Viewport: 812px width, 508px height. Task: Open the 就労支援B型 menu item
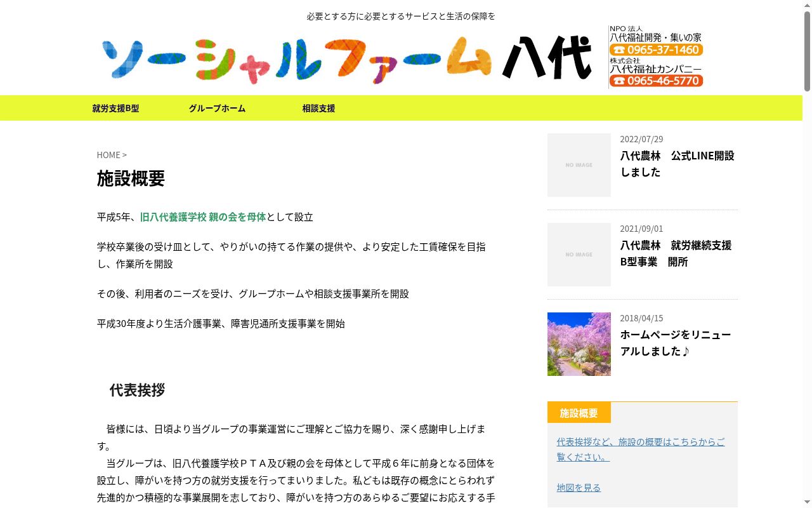pos(115,108)
